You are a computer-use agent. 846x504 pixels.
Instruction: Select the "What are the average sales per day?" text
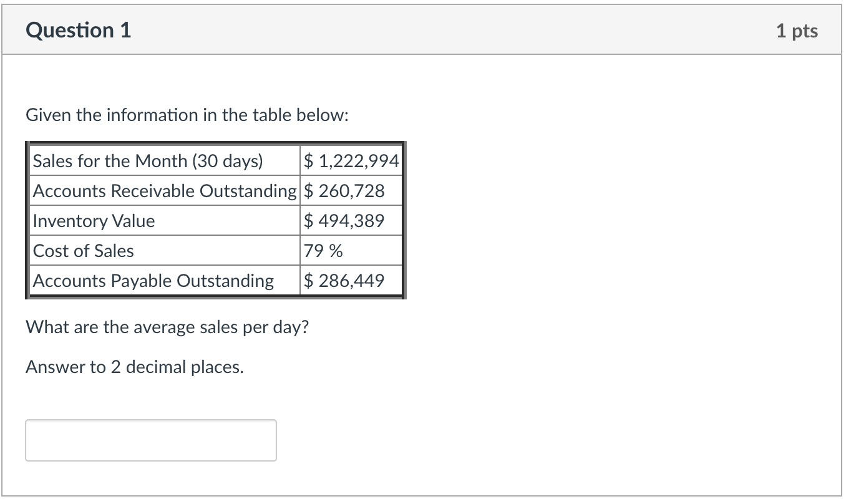tap(166, 326)
